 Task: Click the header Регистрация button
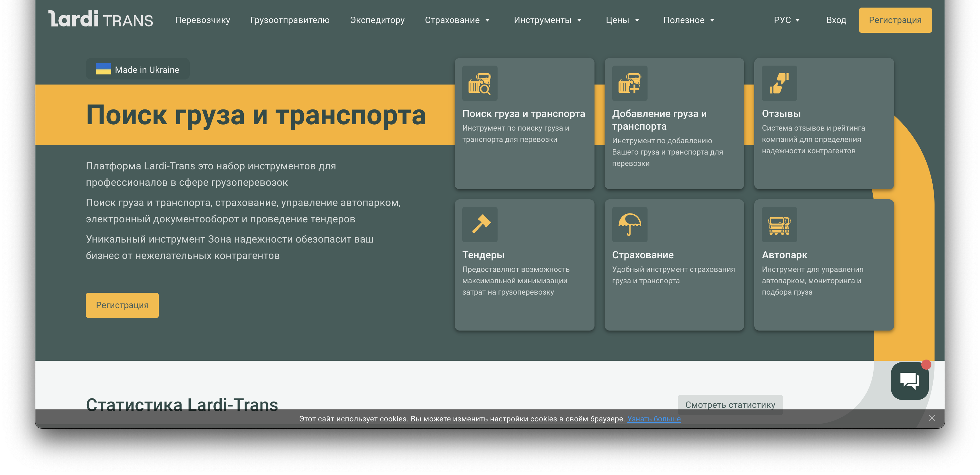click(895, 20)
